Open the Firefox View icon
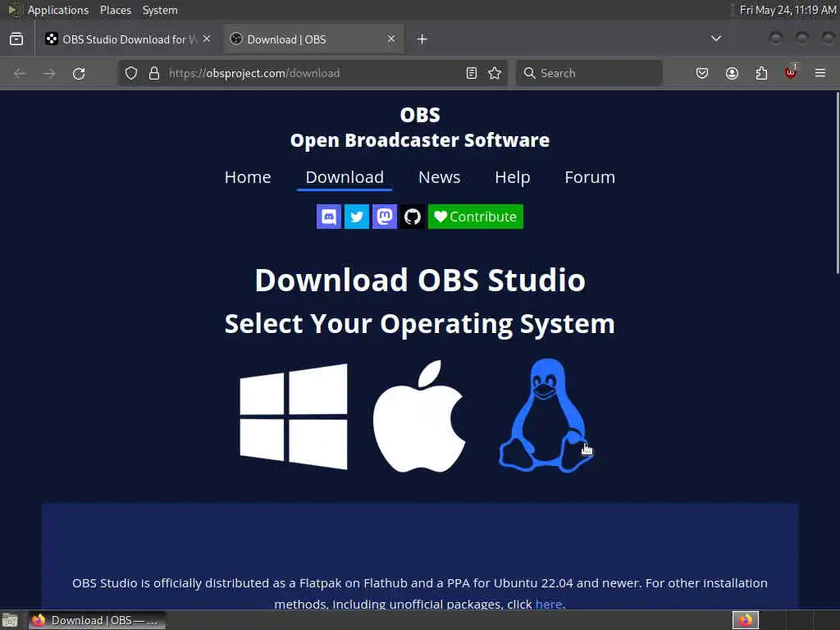Viewport: 840px width, 630px height. pos(16,39)
